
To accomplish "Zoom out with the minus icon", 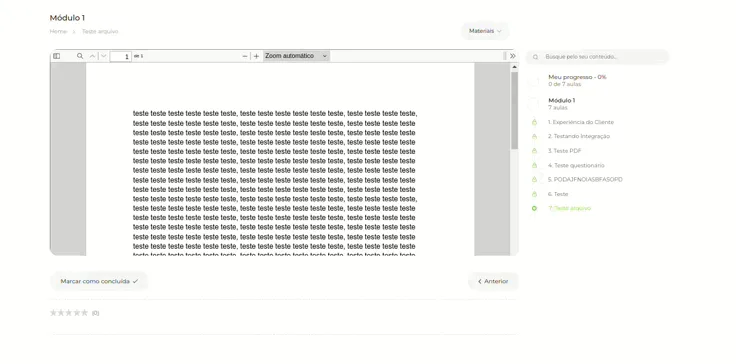I will (x=245, y=56).
